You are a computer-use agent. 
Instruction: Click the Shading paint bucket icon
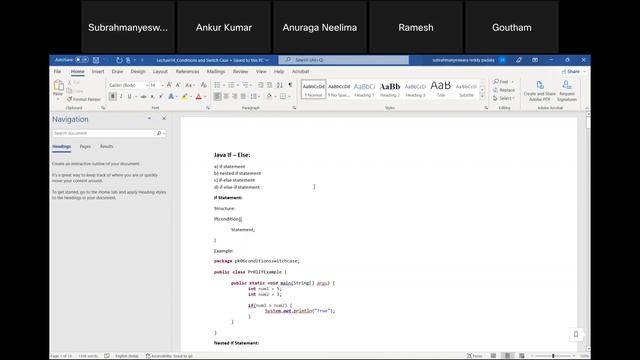click(269, 96)
